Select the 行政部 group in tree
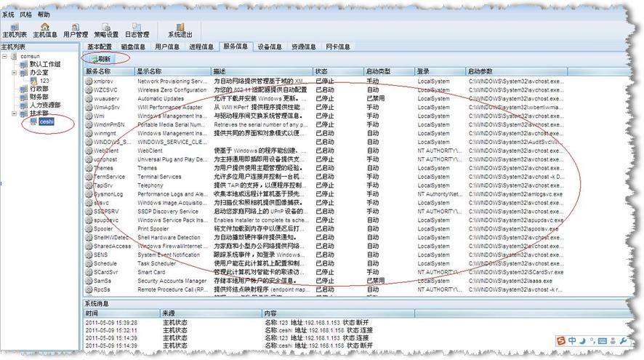 pyautogui.click(x=39, y=89)
